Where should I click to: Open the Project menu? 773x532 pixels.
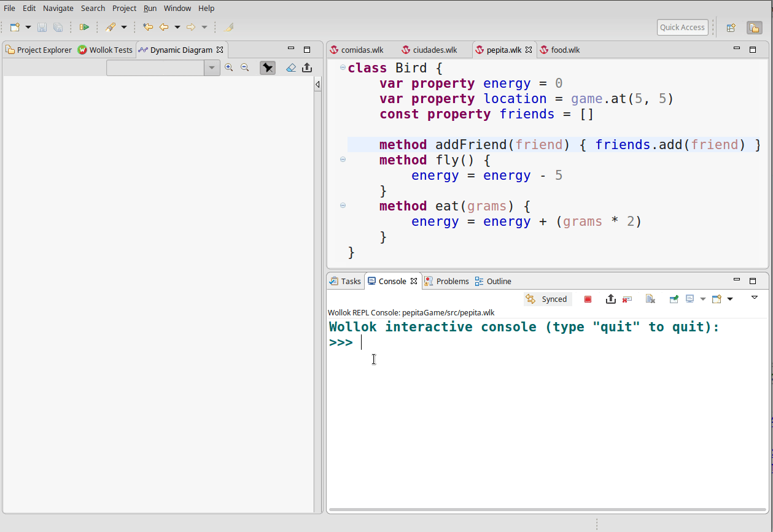point(124,8)
